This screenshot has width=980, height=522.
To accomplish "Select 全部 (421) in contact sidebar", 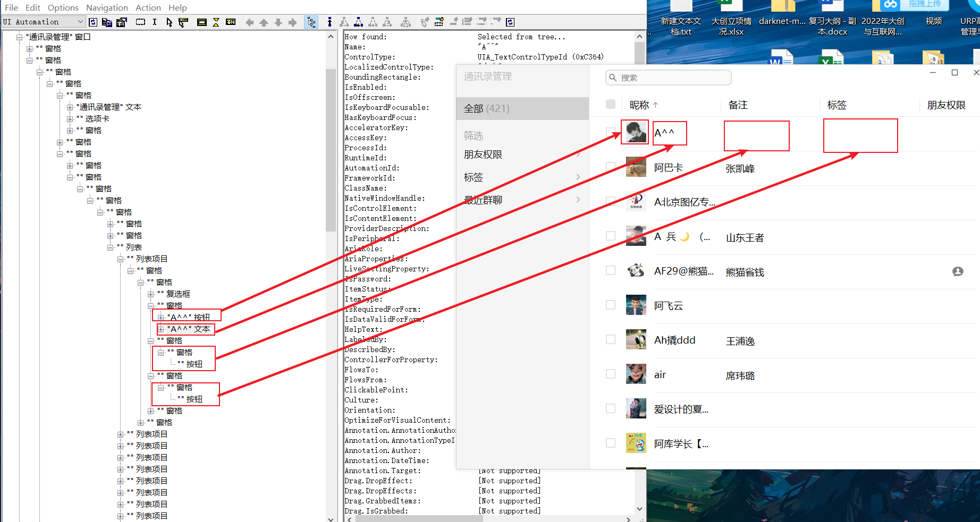I will (522, 108).
